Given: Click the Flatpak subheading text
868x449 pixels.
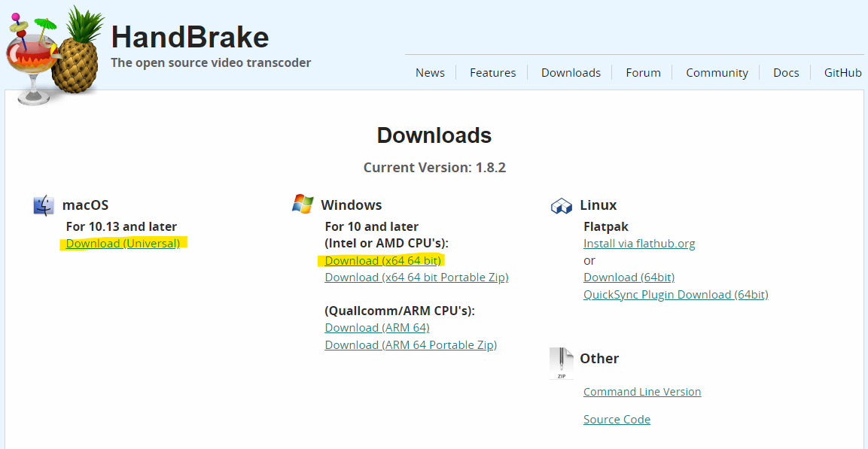Looking at the screenshot, I should click(x=606, y=226).
